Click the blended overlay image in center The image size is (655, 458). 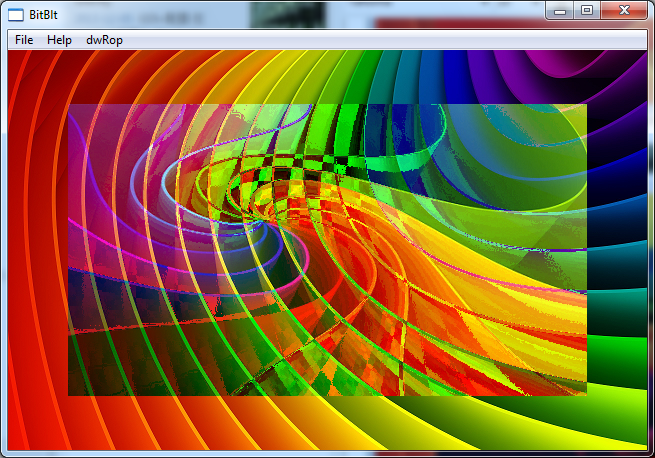coord(328,250)
